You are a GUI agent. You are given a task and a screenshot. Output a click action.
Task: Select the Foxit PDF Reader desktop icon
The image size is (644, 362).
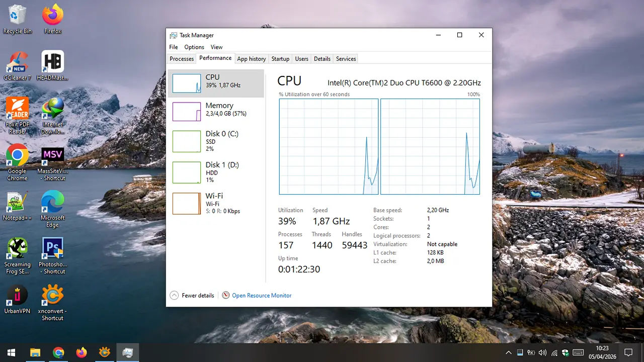(17, 116)
